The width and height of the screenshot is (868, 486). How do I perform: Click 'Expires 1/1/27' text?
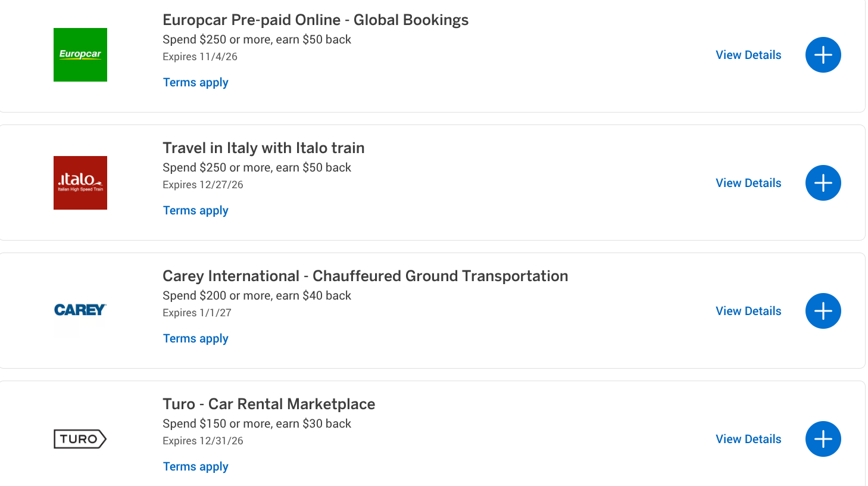[x=197, y=313]
